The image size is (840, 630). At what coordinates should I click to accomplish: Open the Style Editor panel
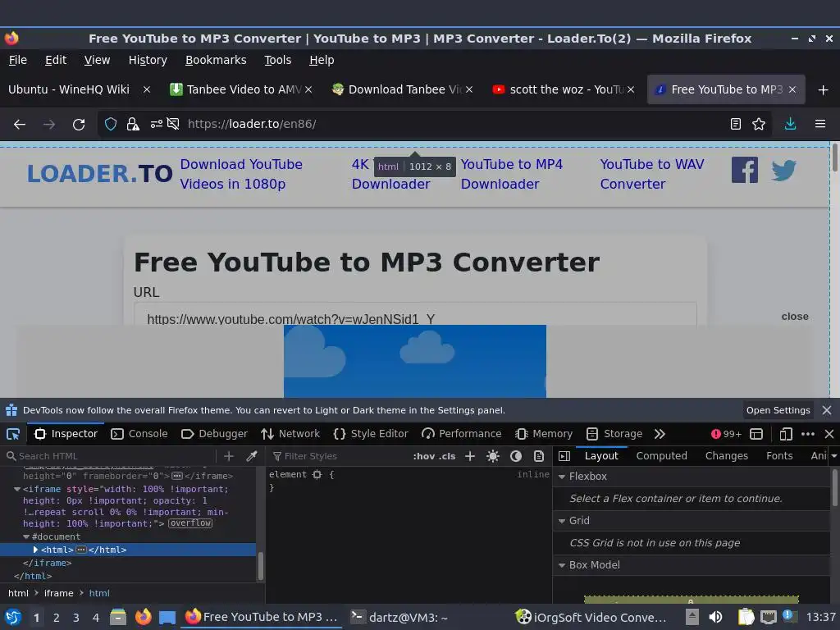tap(371, 434)
